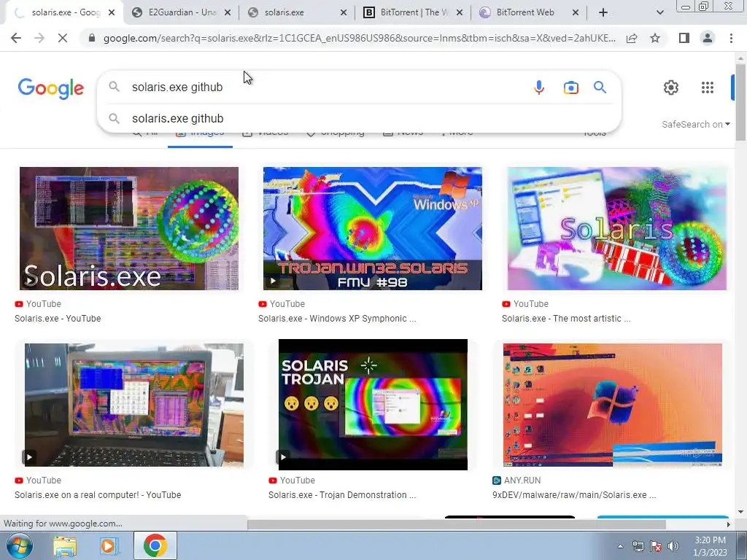Viewport: 747px width, 560px height.
Task: Go to Google home via logo
Action: point(51,88)
